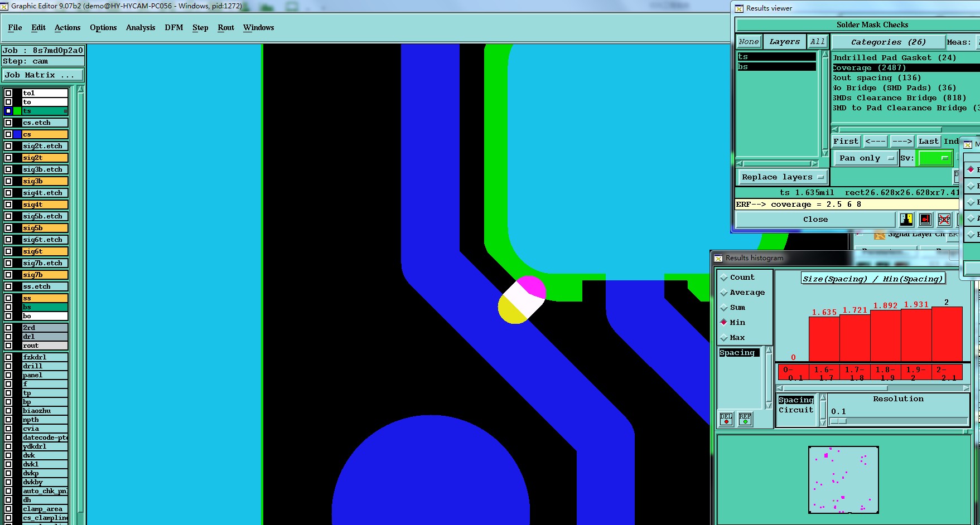Open the Step menu
This screenshot has height=525, width=980.
(200, 27)
